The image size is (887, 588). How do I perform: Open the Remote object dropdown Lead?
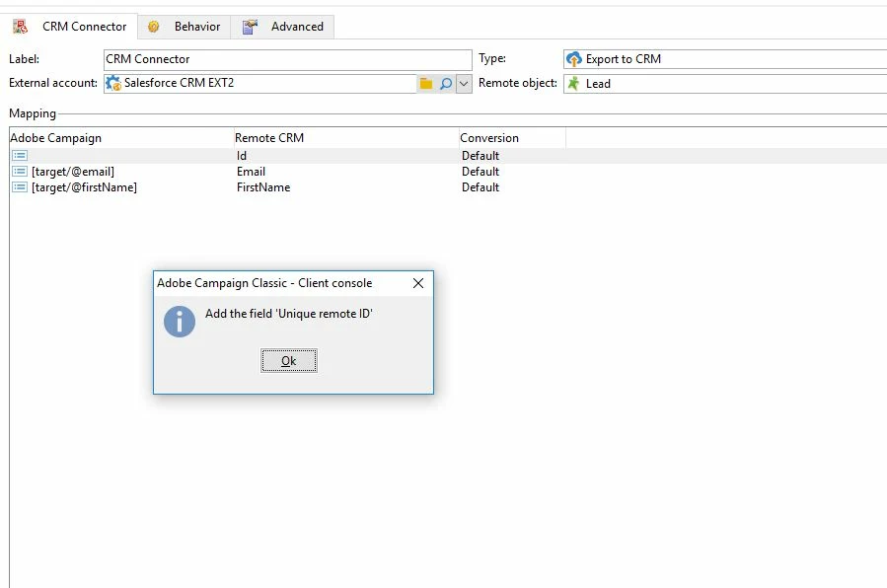[x=725, y=84]
